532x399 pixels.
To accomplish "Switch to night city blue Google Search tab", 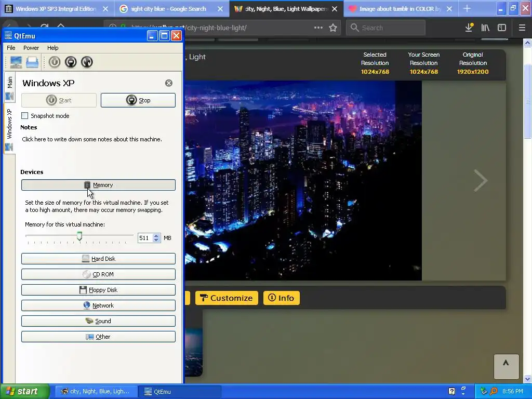I will pyautogui.click(x=169, y=9).
